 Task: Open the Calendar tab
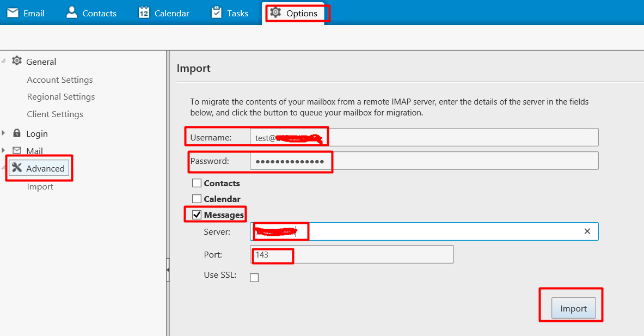pos(164,13)
